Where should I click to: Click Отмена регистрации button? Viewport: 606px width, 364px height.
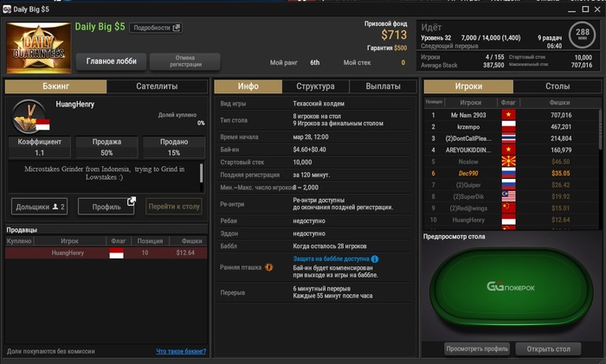tap(185, 61)
